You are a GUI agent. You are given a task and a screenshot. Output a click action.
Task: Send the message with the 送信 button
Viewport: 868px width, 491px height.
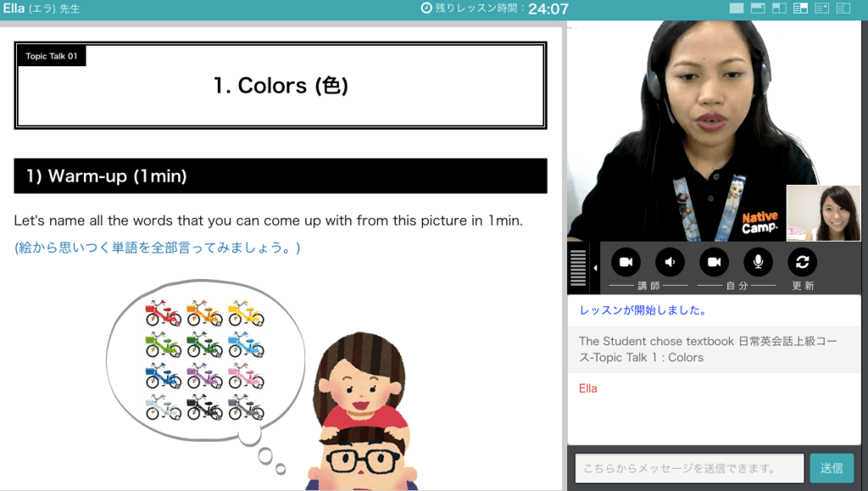point(832,468)
